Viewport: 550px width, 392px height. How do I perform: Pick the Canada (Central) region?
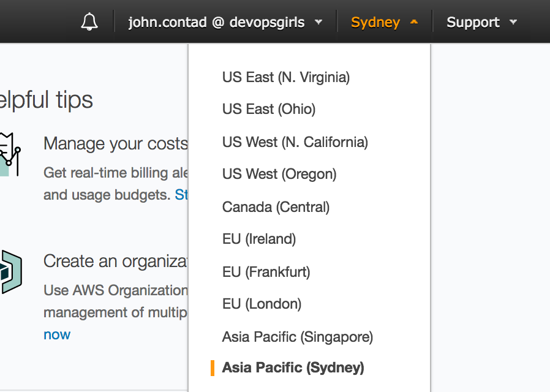pos(276,207)
